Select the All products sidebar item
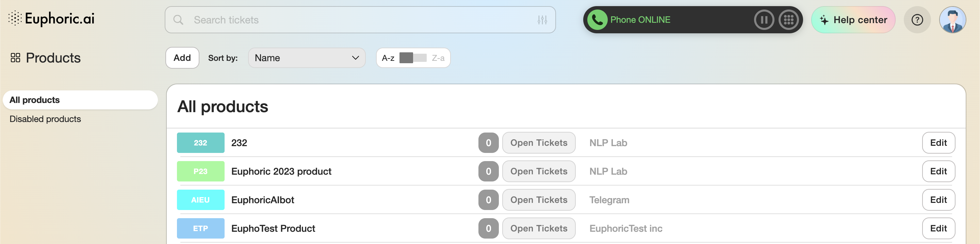The width and height of the screenshot is (980, 244). [x=80, y=100]
